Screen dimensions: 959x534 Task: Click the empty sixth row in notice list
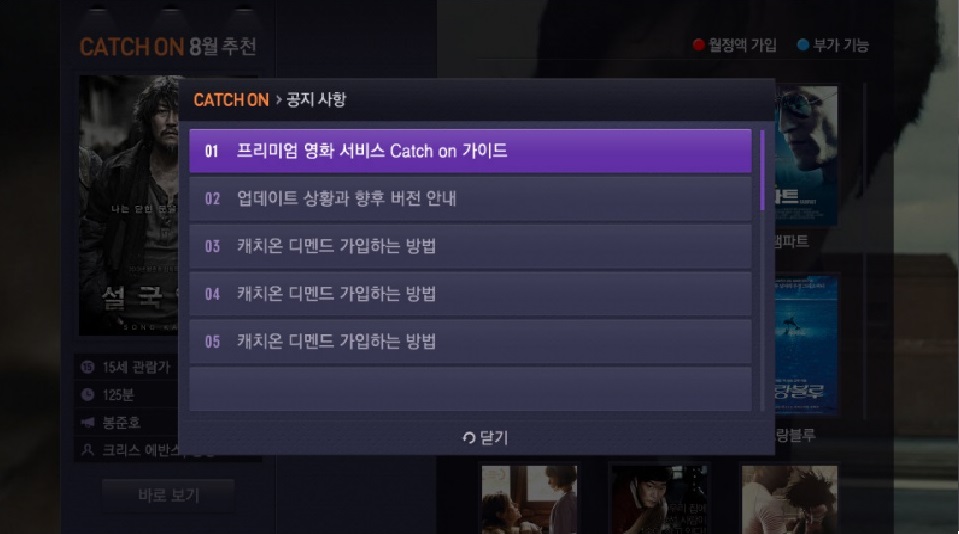pyautogui.click(x=470, y=389)
